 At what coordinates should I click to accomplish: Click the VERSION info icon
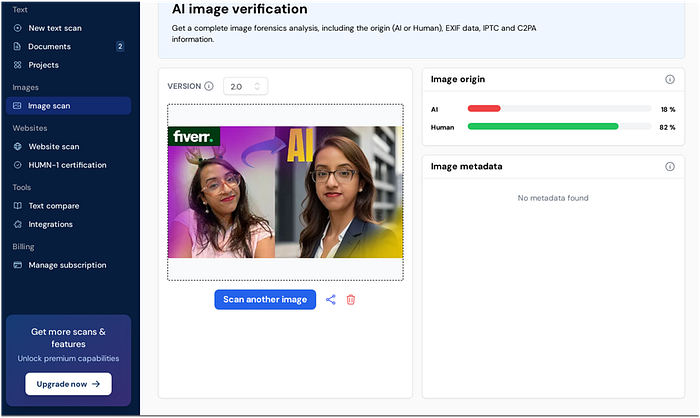click(209, 86)
